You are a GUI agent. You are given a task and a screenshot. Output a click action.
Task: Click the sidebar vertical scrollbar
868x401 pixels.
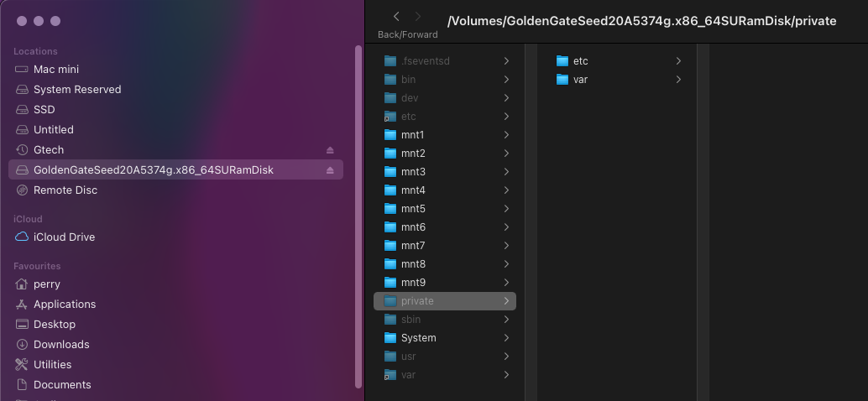pyautogui.click(x=358, y=216)
